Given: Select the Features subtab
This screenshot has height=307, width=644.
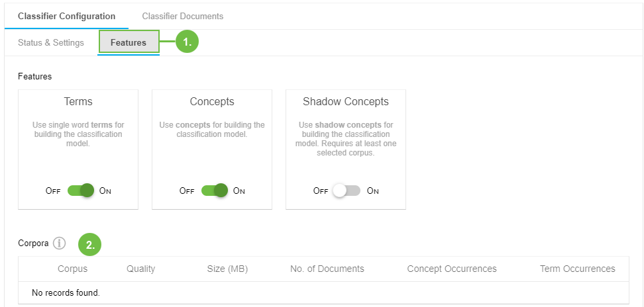Looking at the screenshot, I should [129, 43].
